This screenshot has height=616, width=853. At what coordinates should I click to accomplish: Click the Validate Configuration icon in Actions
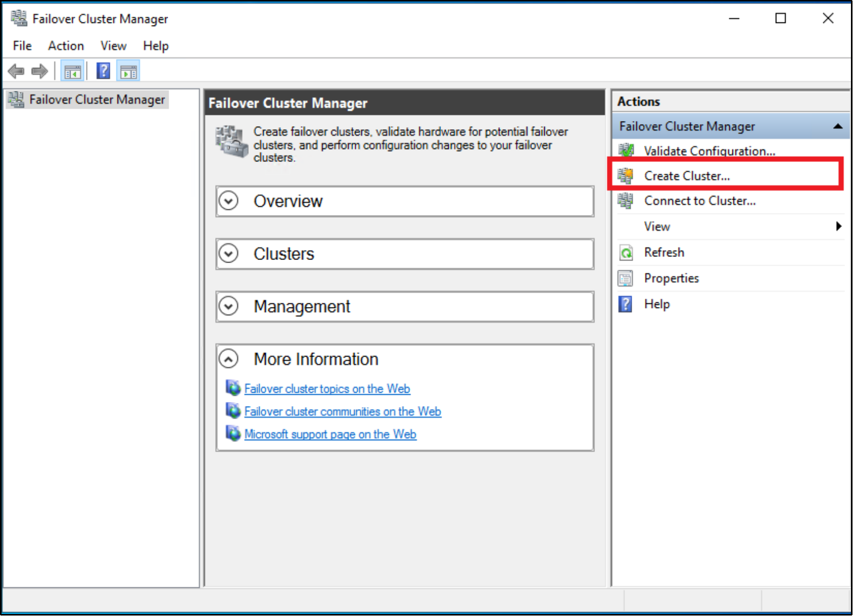pos(626,151)
